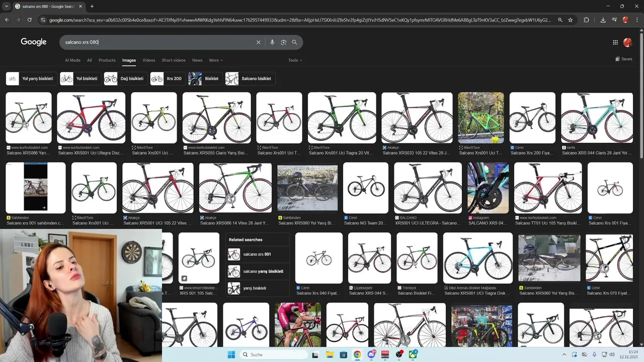Select the Yol bisikleti filter chip

click(79, 78)
